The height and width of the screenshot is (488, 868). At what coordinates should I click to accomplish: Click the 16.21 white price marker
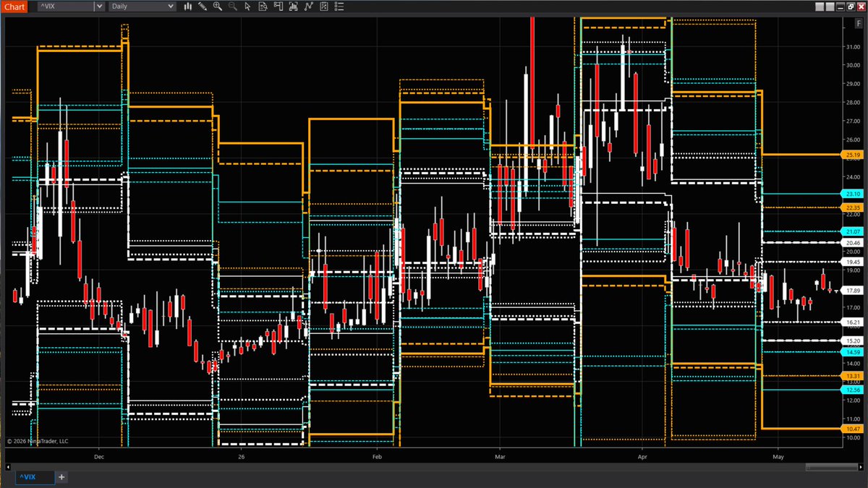pos(852,322)
